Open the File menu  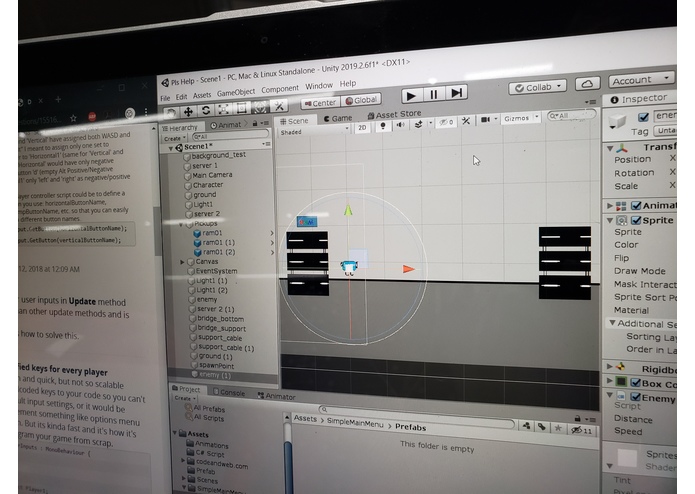point(165,98)
